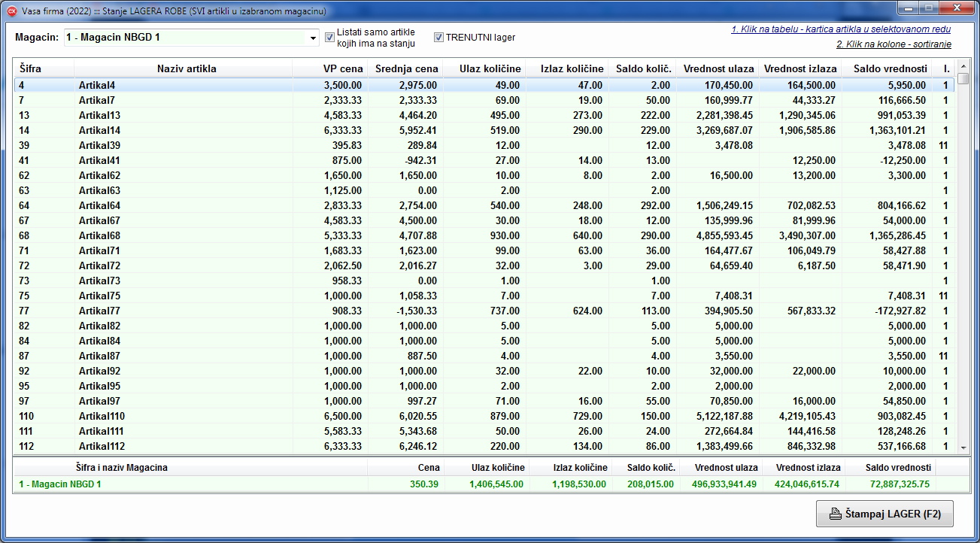The image size is (980, 543).
Task: Toggle 'Listati samo artikle kojih ima na stanju' checkbox
Action: pos(329,37)
